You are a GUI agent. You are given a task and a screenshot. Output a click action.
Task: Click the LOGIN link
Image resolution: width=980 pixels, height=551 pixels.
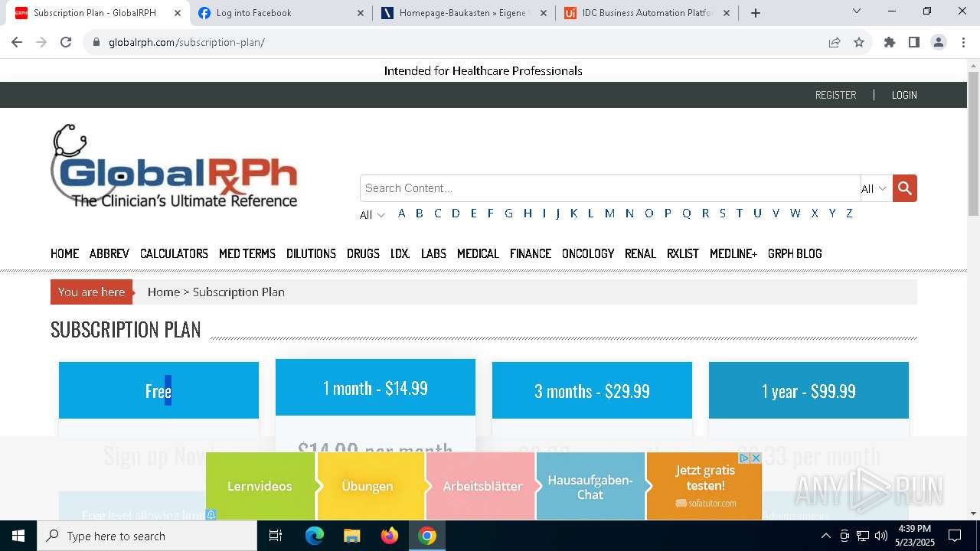[x=904, y=95]
